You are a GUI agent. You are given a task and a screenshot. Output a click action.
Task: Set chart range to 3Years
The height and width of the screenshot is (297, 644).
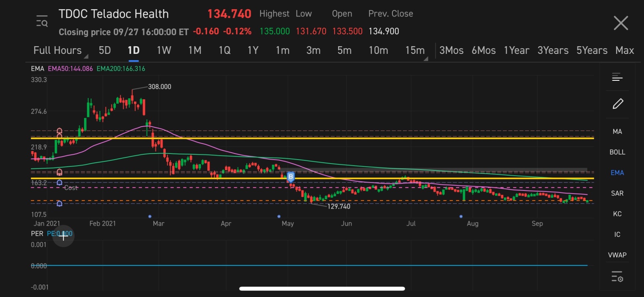pos(553,50)
